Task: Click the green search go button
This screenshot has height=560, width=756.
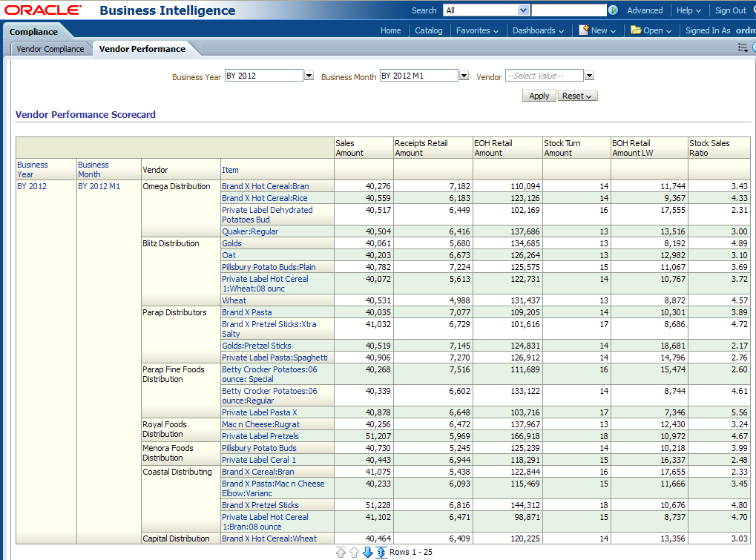Action: (613, 10)
